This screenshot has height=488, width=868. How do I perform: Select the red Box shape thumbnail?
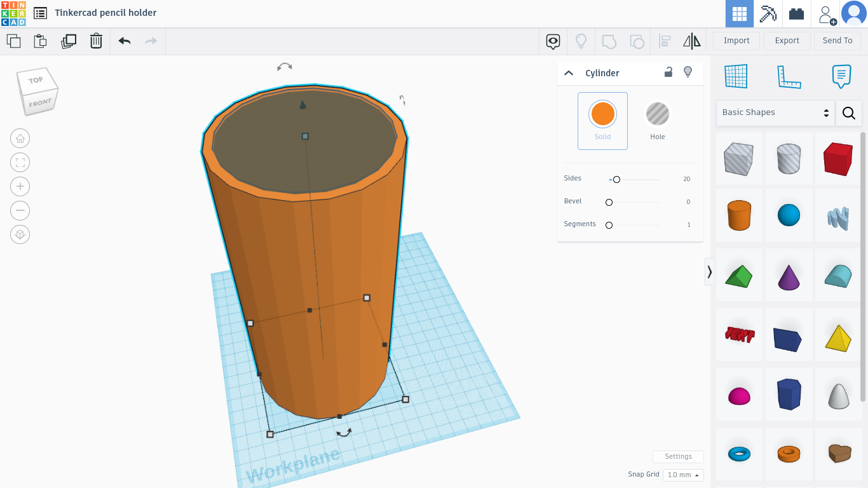pyautogui.click(x=837, y=158)
